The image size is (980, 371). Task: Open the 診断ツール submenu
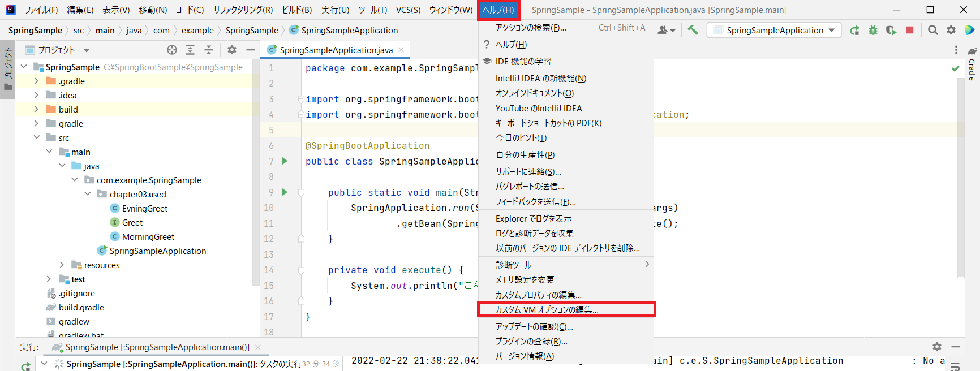coord(566,265)
